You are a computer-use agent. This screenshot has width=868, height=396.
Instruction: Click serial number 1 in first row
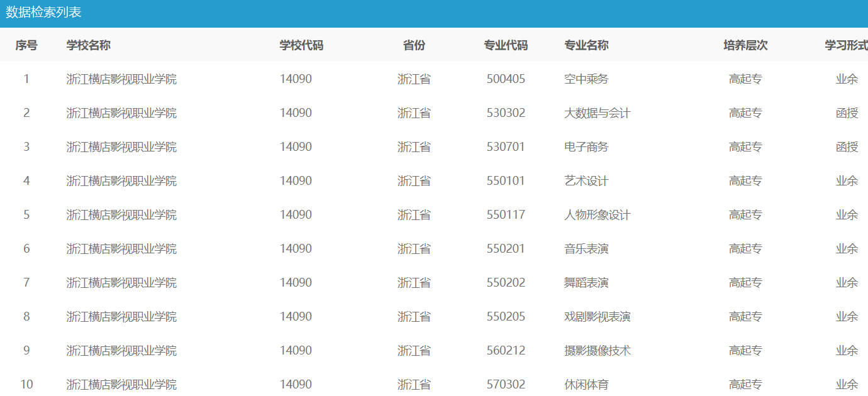26,79
